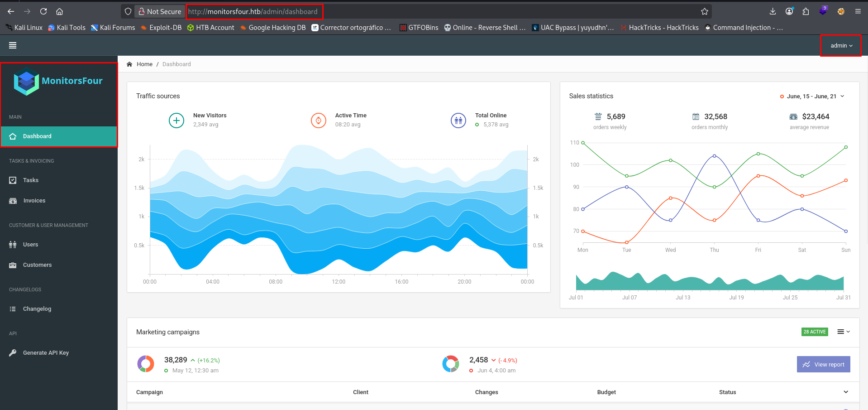Click the MonitorsFour logo

(58, 81)
